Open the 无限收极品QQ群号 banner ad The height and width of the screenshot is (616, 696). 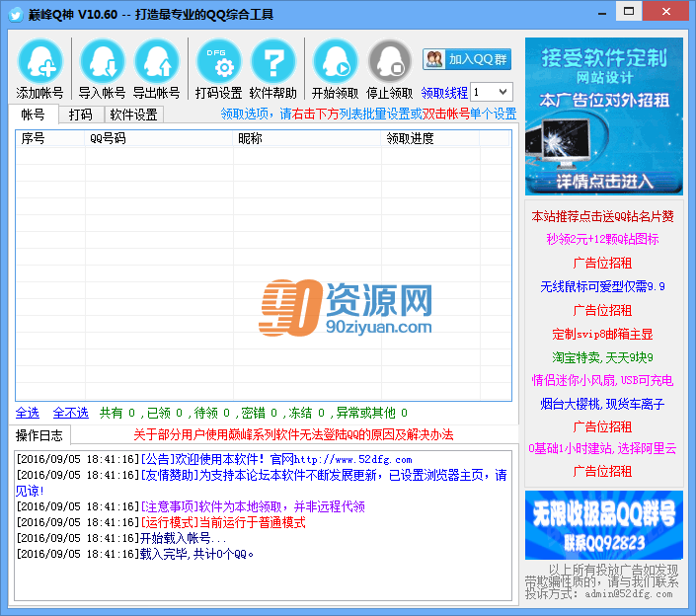point(603,524)
